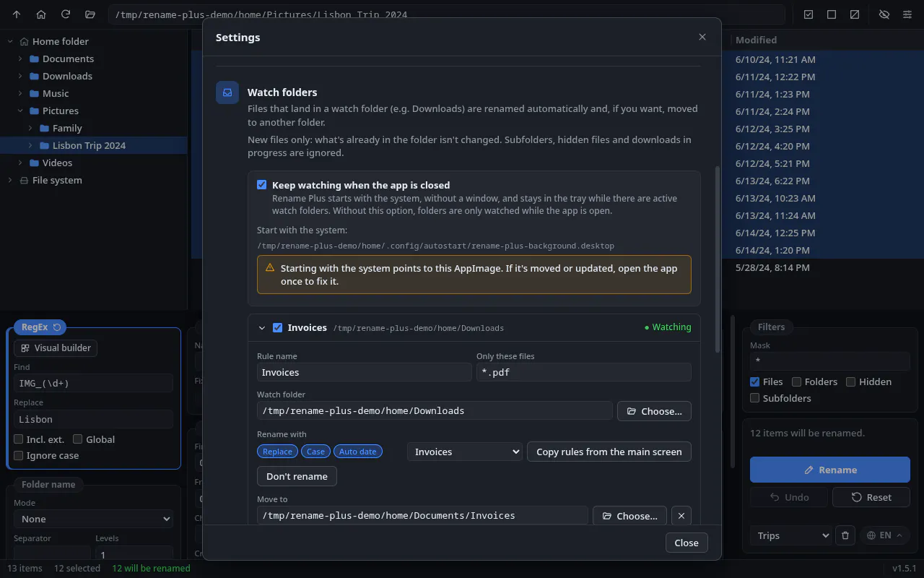Select all items icon in toolbar
The width and height of the screenshot is (924, 578).
coord(808,14)
